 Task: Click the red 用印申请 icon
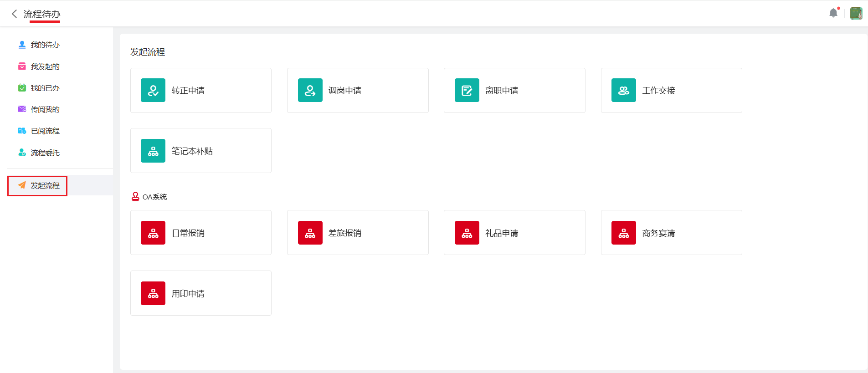coord(153,293)
